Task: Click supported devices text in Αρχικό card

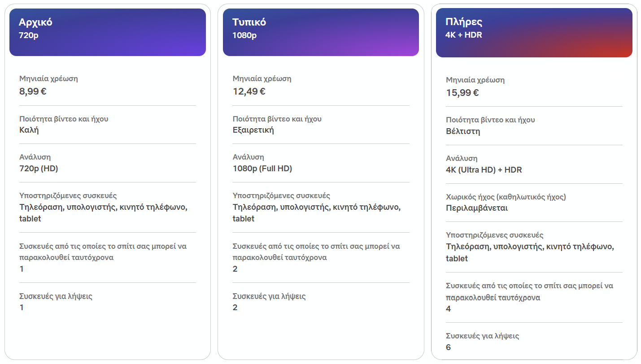Action: pos(103,213)
